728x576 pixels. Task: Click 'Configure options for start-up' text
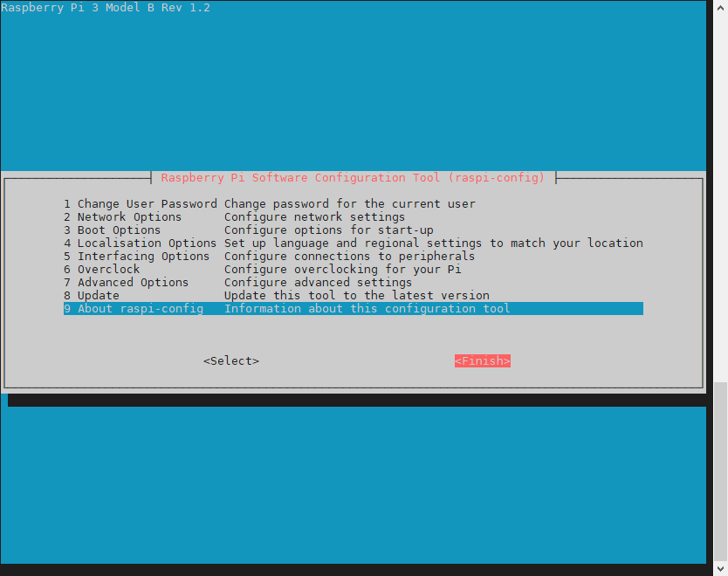(x=329, y=230)
